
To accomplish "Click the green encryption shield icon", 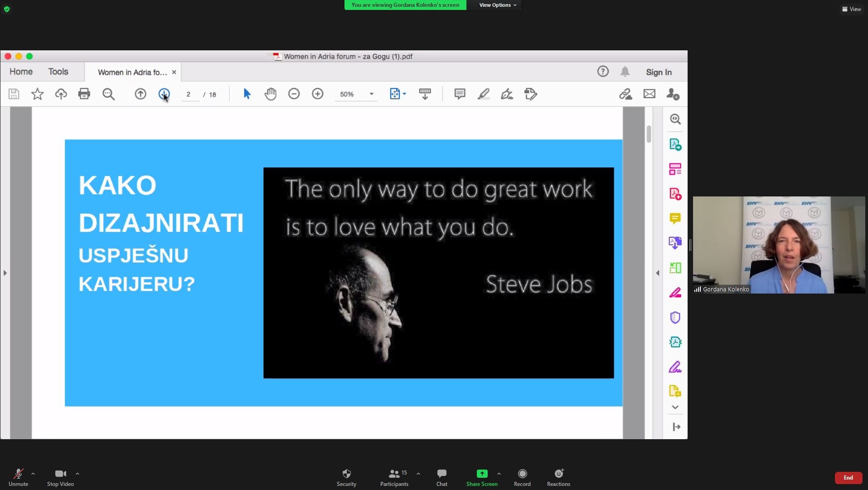I will pyautogui.click(x=7, y=9).
